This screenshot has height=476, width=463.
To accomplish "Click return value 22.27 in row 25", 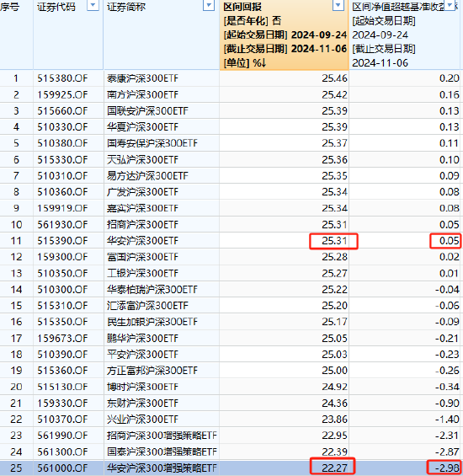I will pos(334,468).
